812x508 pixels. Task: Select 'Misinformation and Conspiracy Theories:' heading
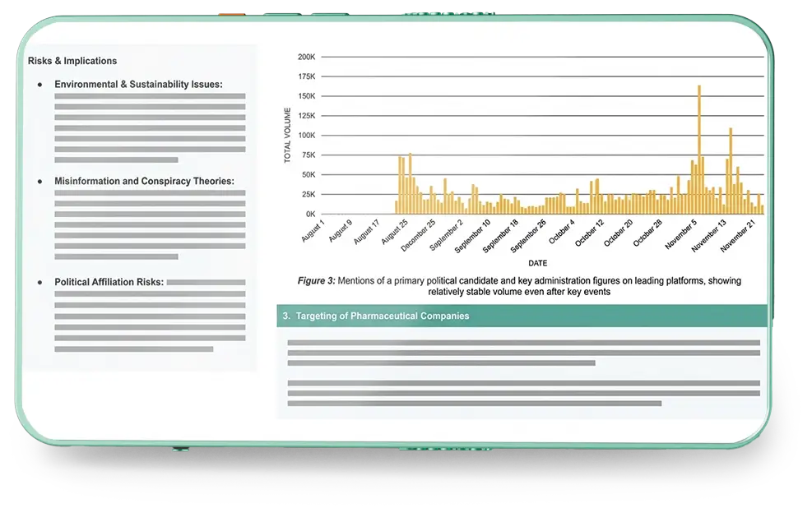pyautogui.click(x=144, y=181)
